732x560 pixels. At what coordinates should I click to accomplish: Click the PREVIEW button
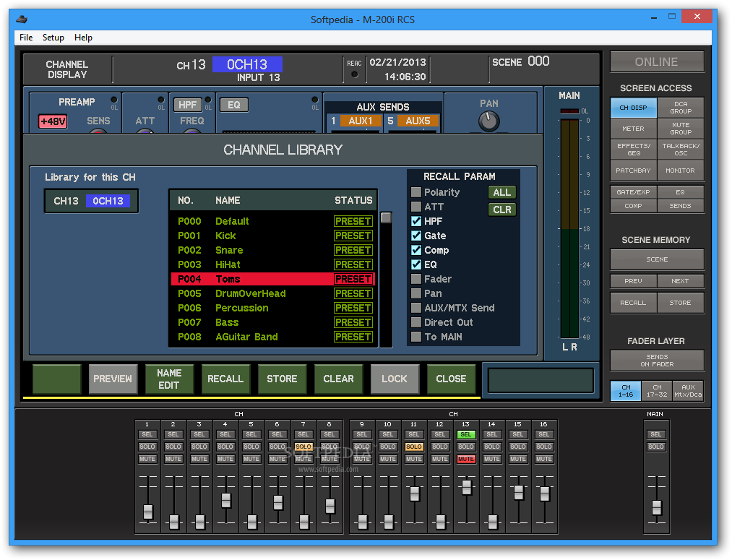click(113, 379)
